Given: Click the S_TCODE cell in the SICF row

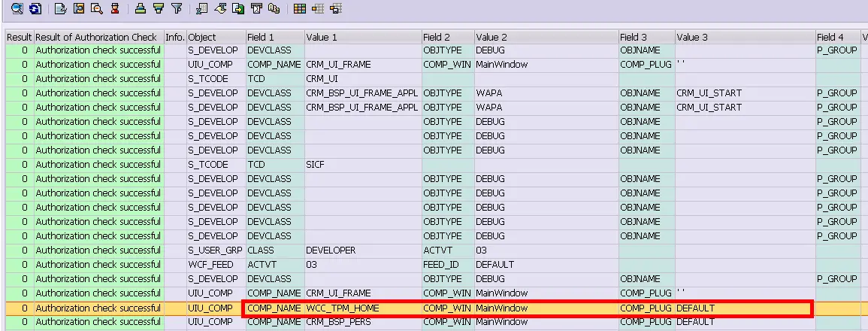Looking at the screenshot, I should tap(216, 165).
